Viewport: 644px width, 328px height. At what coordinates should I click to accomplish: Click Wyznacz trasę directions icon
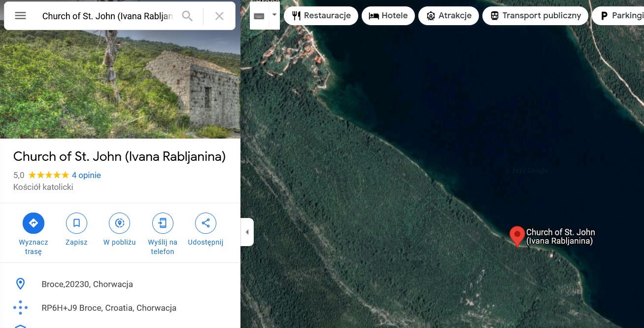34,223
